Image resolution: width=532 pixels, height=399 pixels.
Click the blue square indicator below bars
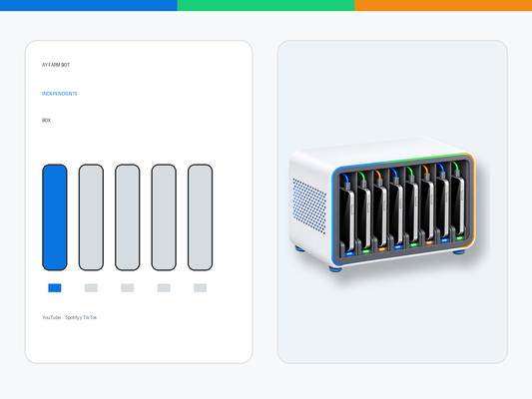point(55,288)
